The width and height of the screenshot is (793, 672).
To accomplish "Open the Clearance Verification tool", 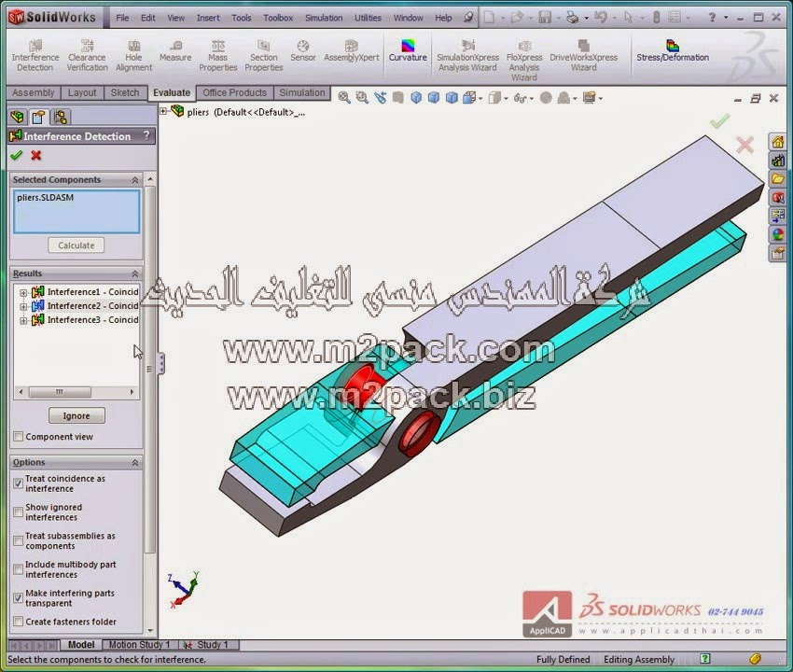I will 87,56.
